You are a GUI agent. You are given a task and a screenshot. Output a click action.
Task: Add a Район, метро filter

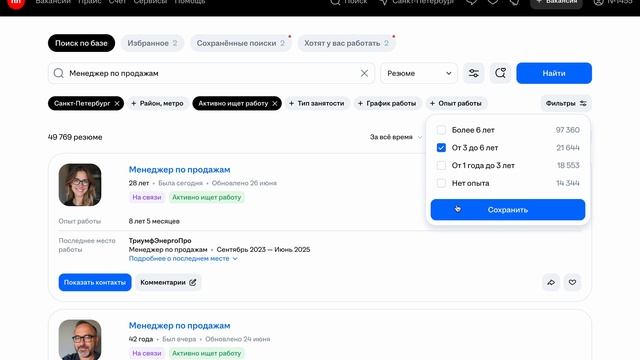[157, 104]
